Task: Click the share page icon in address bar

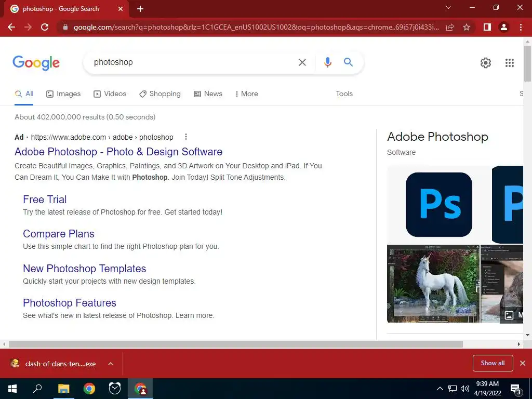Action: tap(450, 27)
